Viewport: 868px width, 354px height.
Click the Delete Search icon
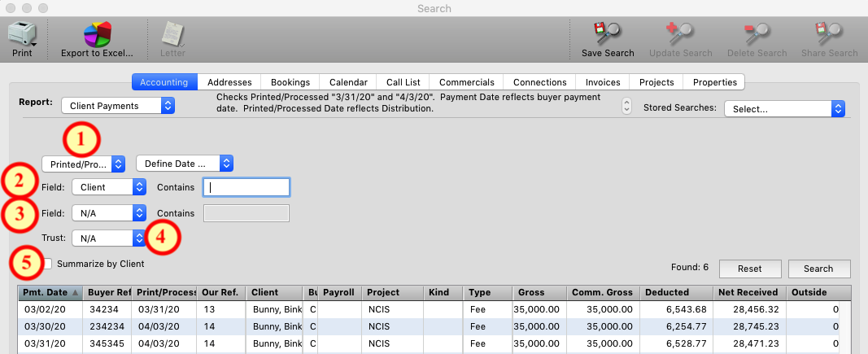[x=757, y=34]
